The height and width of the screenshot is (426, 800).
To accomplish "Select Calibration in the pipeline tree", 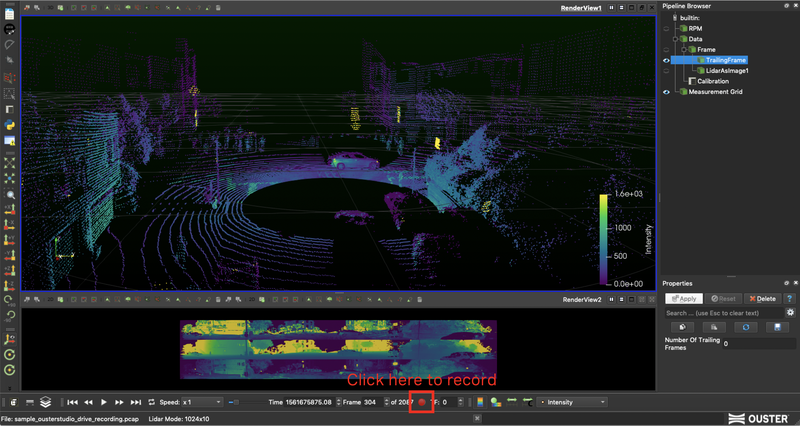I will click(712, 81).
